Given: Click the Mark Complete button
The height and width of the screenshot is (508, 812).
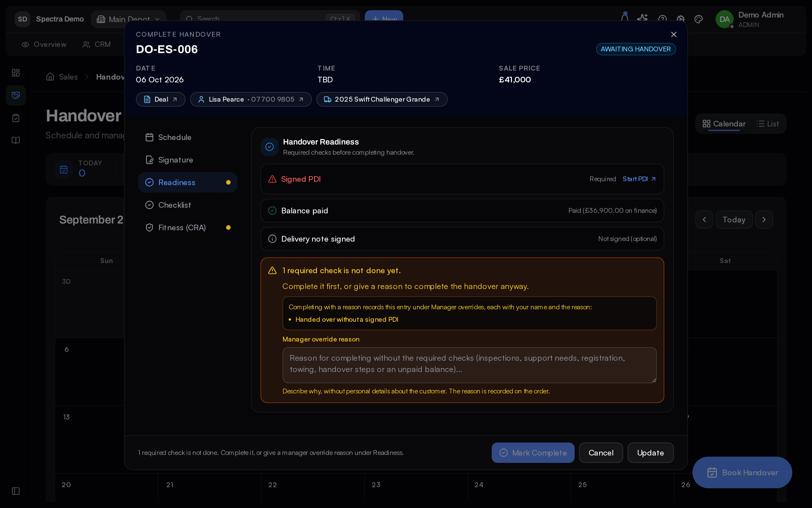Looking at the screenshot, I should click(x=533, y=453).
